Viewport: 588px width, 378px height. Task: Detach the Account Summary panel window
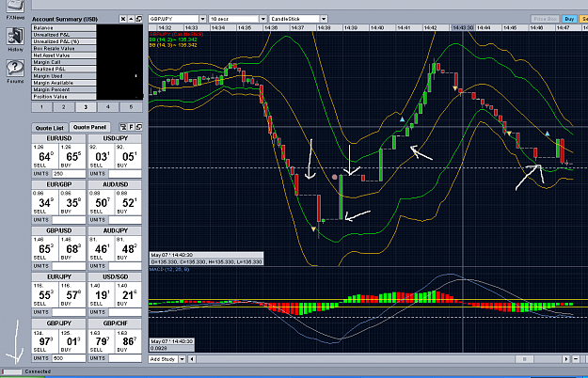pos(138,19)
